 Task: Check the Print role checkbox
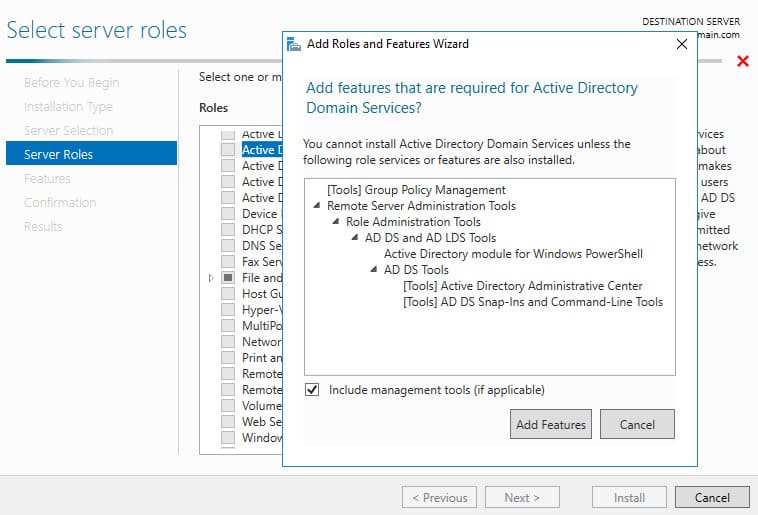click(228, 357)
